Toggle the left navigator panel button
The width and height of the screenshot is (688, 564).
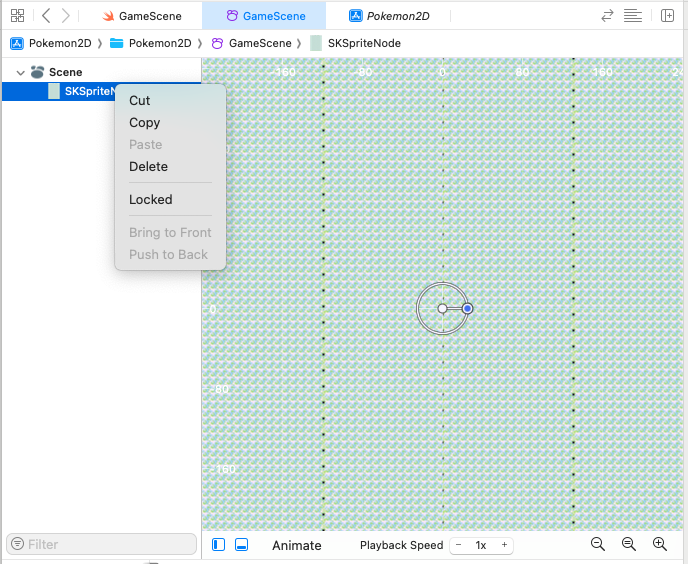pos(219,545)
